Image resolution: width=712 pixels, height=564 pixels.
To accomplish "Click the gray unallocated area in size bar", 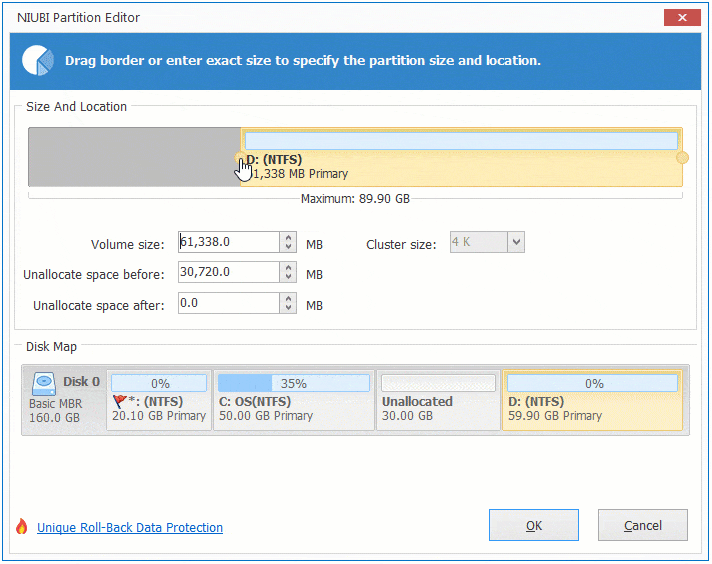I will [134, 157].
